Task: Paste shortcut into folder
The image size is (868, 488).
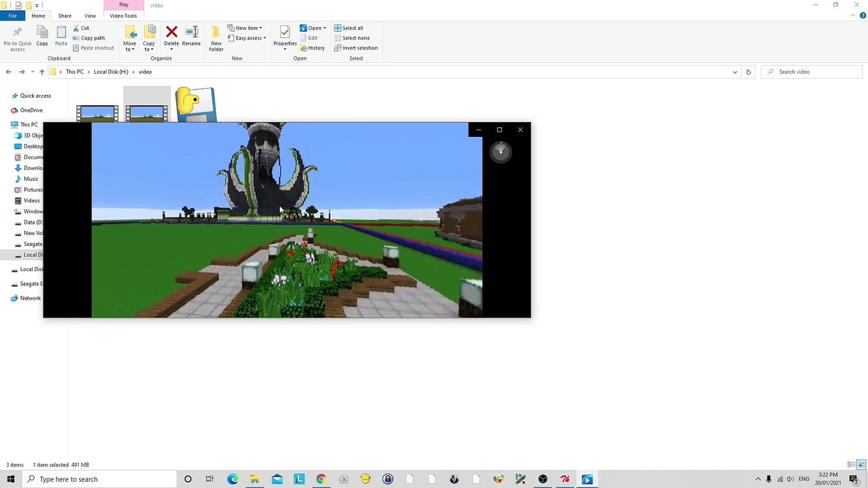Action: (93, 48)
